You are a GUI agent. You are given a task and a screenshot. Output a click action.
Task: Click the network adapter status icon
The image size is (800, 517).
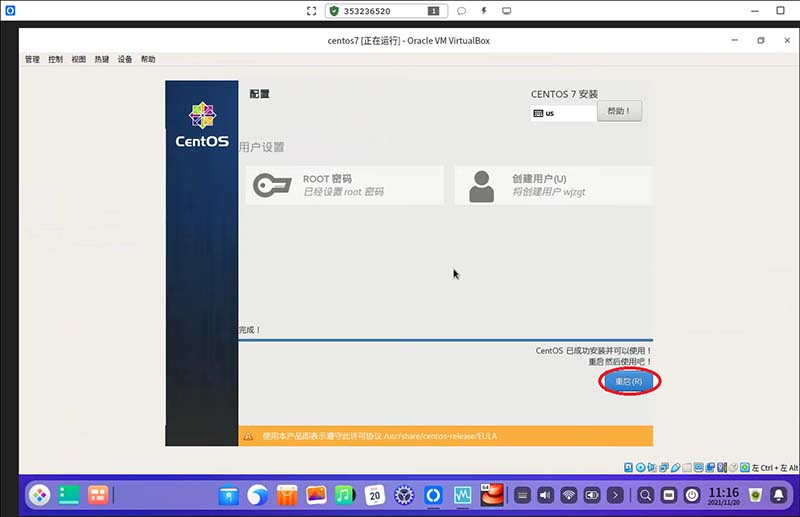tap(663, 467)
